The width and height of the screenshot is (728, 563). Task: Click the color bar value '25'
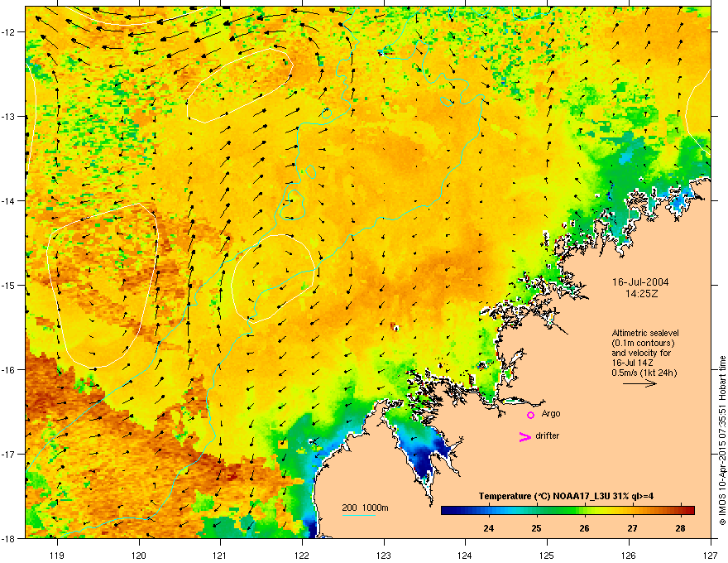point(536,528)
